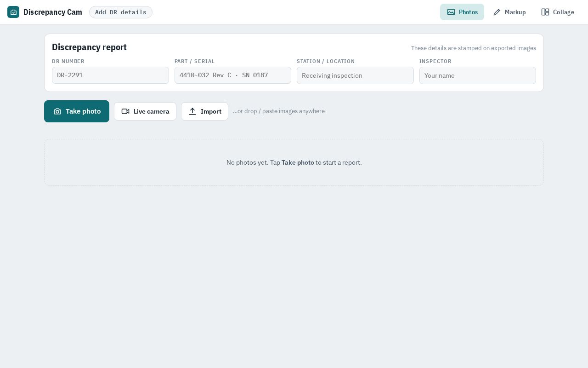Screen dimensions: 588x368
Task: Click the Discrepancy Cam app title
Action: [53, 12]
